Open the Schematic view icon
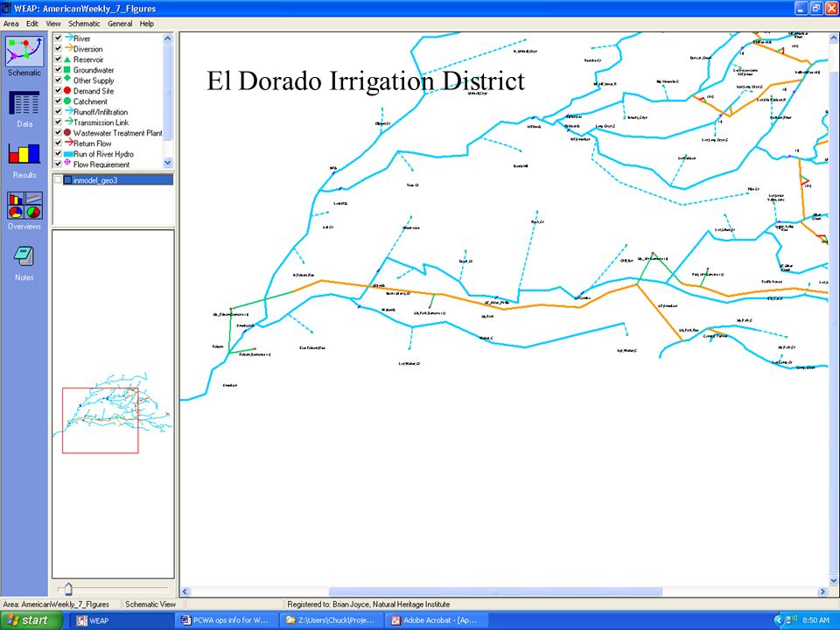The width and height of the screenshot is (840, 630). [x=24, y=52]
